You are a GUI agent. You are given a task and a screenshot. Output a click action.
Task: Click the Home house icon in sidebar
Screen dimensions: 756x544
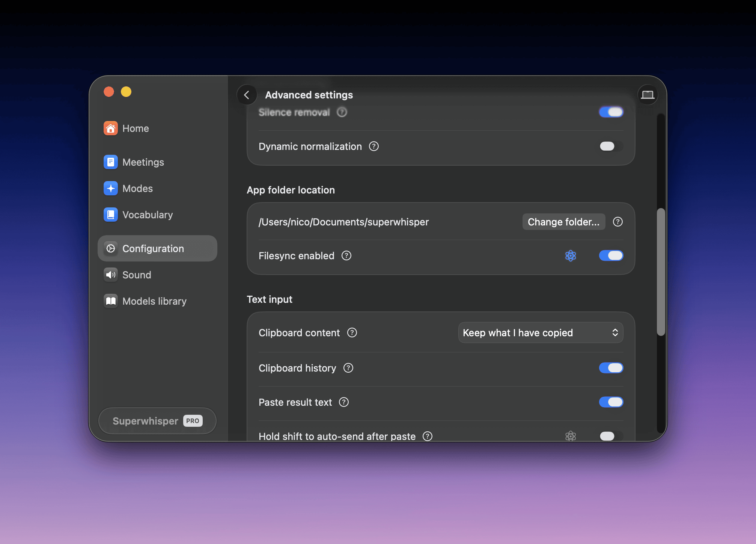pos(110,128)
